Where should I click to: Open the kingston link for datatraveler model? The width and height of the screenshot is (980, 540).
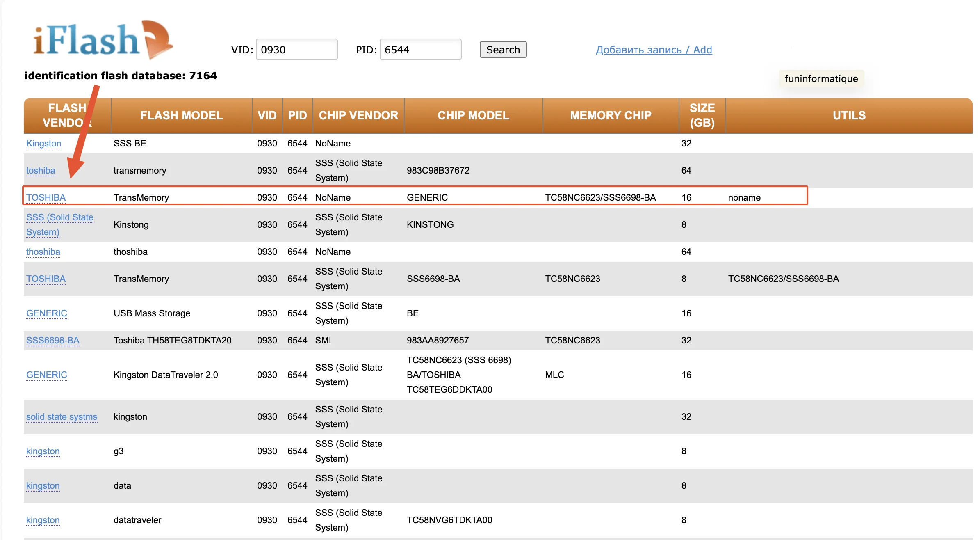[x=43, y=520]
